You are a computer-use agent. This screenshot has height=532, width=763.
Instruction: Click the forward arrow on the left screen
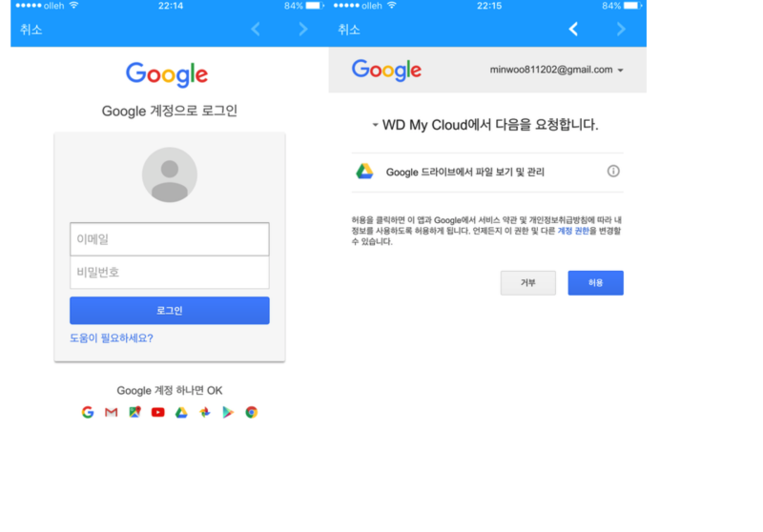pos(303,30)
